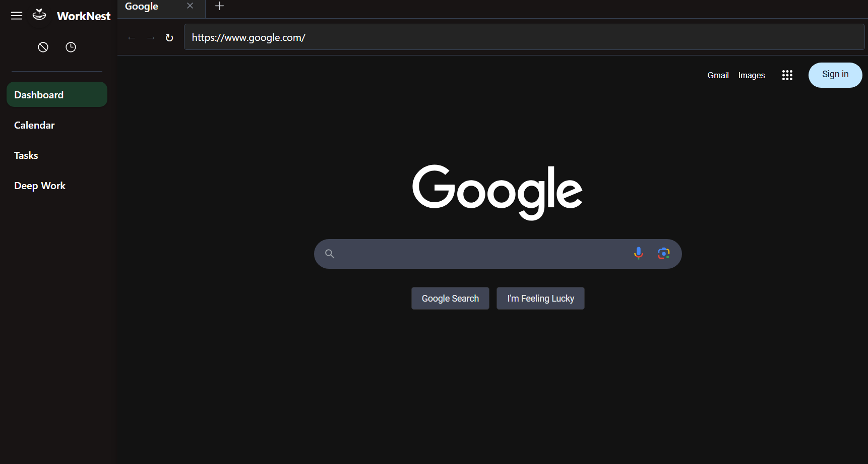
Task: Start voice search with the microphone icon
Action: point(638,253)
